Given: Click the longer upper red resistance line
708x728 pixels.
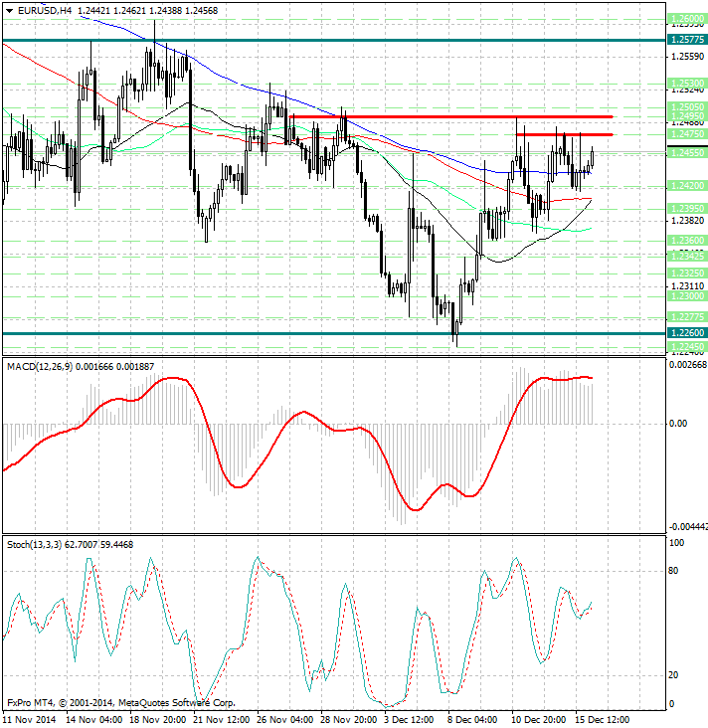Looking at the screenshot, I should coord(449,117).
